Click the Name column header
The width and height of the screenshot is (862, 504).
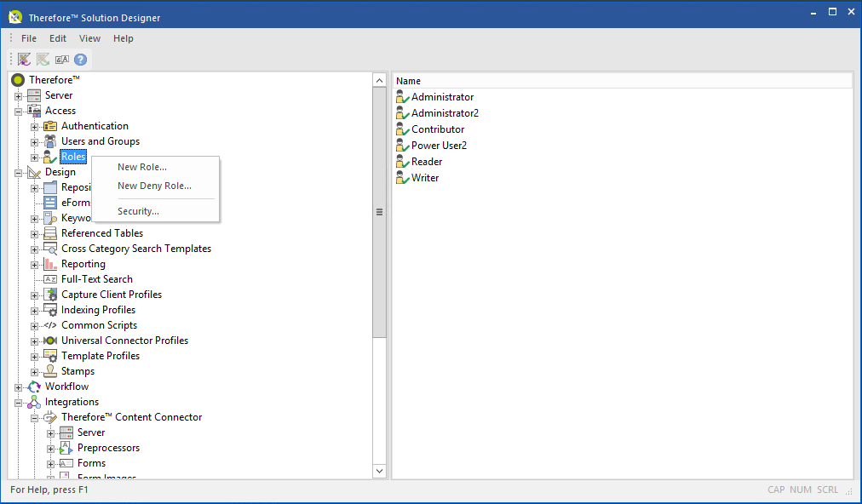pos(408,79)
